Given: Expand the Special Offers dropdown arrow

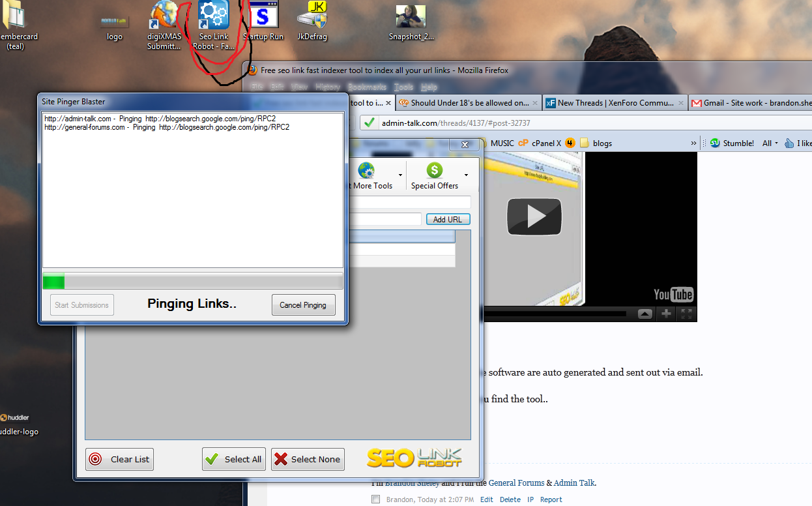Looking at the screenshot, I should tap(466, 175).
